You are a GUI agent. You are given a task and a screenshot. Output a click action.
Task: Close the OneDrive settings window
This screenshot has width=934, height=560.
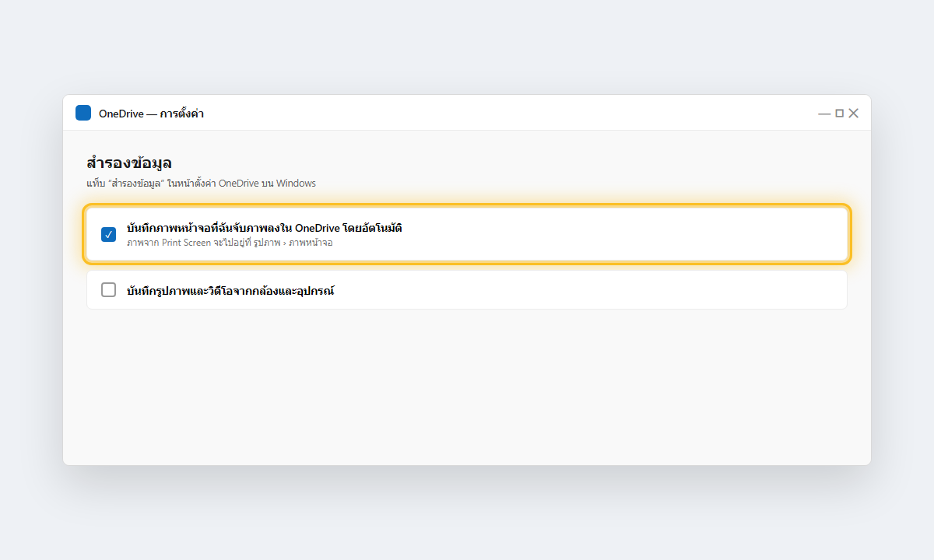point(853,114)
